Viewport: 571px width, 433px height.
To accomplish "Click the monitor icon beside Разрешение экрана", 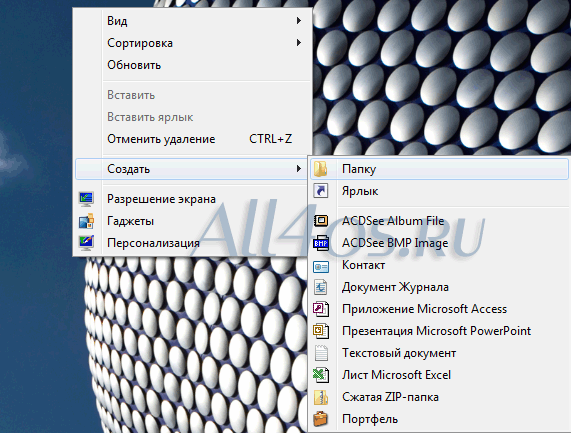I will tap(86, 199).
